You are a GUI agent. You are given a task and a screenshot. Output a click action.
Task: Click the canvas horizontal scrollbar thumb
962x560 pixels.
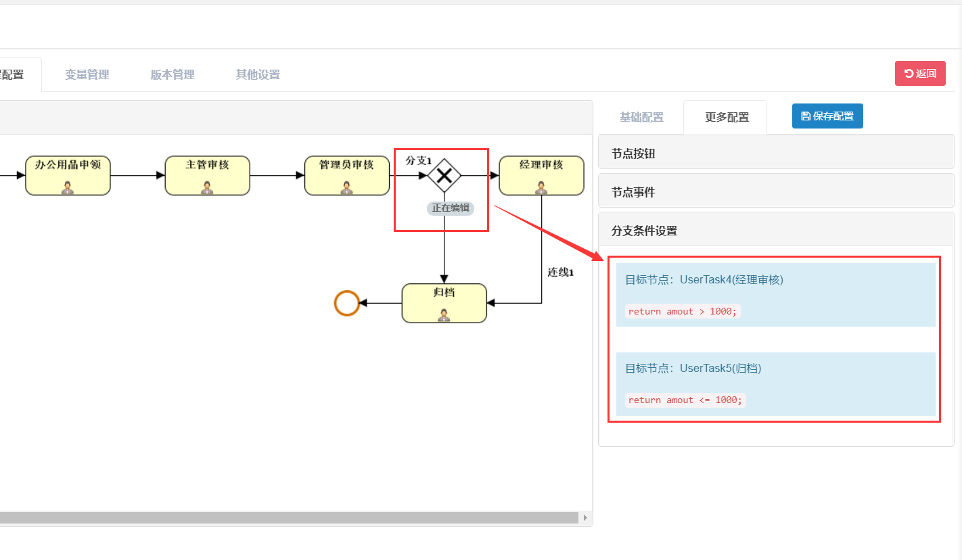(x=288, y=517)
